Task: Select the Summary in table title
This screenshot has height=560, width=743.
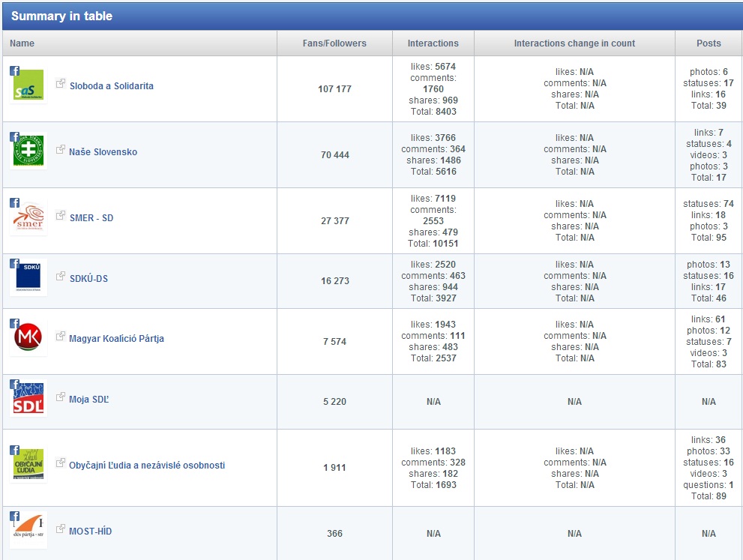Action: [61, 16]
